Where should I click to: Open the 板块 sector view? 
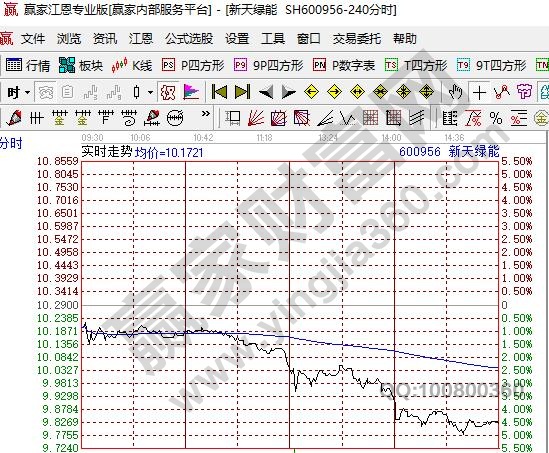click(x=81, y=65)
